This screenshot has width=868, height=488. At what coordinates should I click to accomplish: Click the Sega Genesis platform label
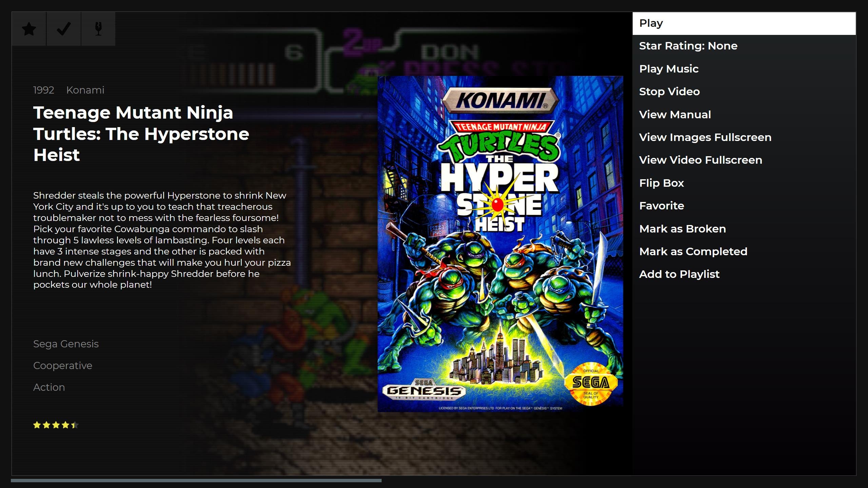pyautogui.click(x=66, y=344)
